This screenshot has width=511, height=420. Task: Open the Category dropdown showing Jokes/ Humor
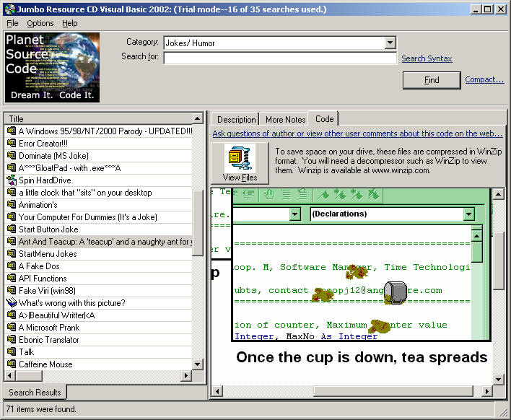click(390, 43)
